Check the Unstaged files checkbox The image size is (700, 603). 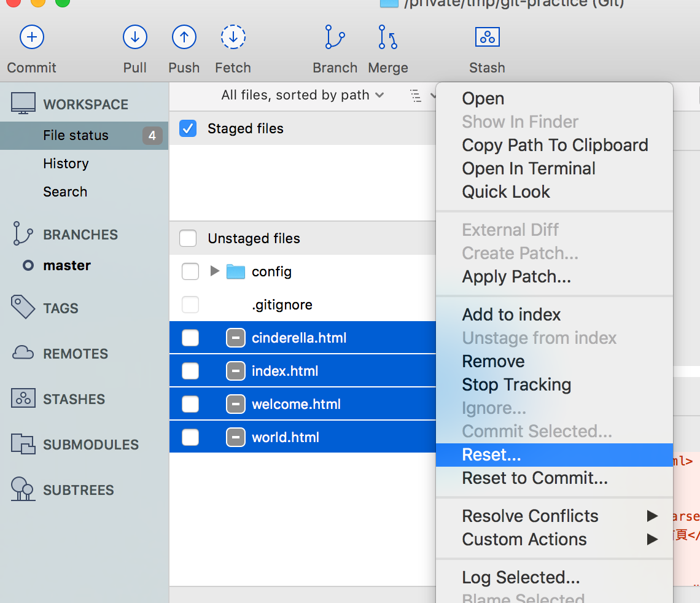[188, 238]
